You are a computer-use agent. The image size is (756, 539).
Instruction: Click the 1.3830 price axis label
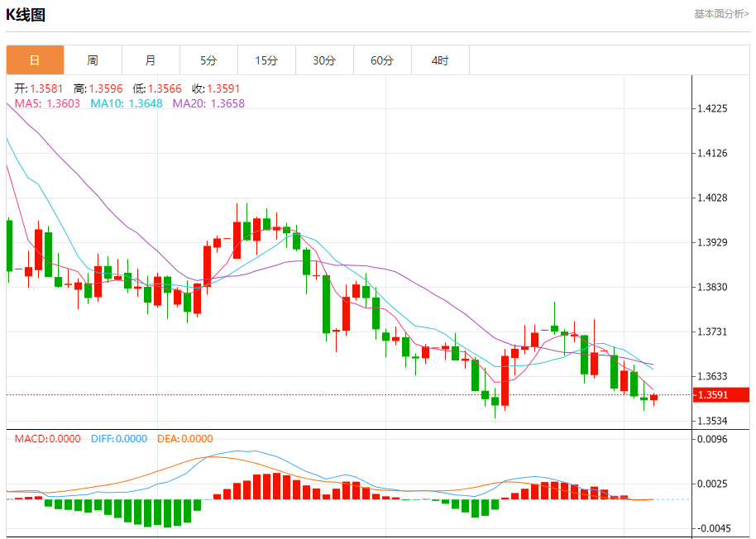(x=713, y=287)
